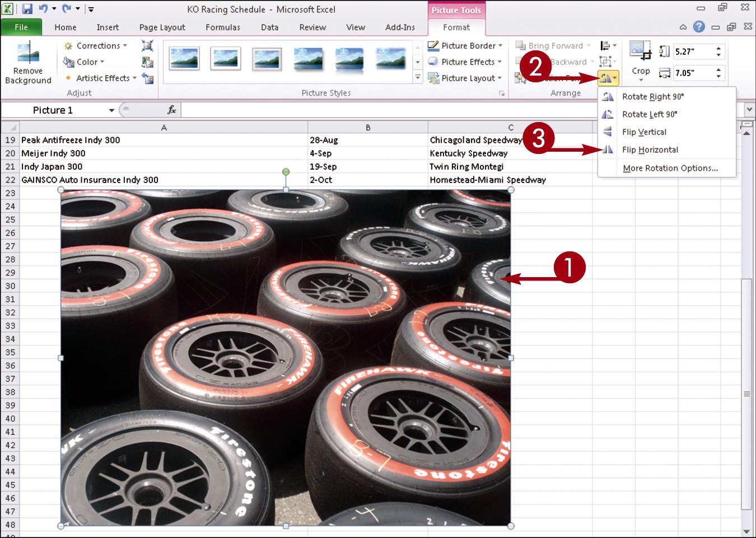Click the Crop picture icon
Image resolution: width=756 pixels, height=538 pixels.
pos(641,52)
